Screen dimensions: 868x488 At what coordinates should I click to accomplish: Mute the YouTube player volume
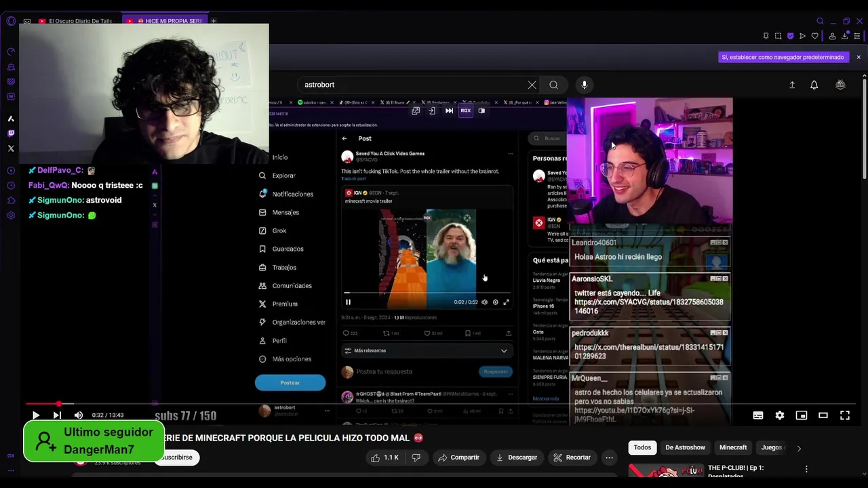click(x=79, y=415)
